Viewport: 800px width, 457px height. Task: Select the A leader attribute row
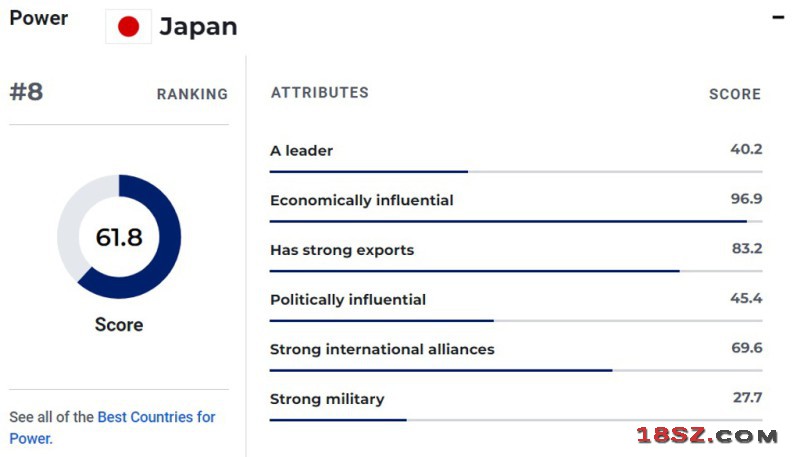tap(516, 158)
